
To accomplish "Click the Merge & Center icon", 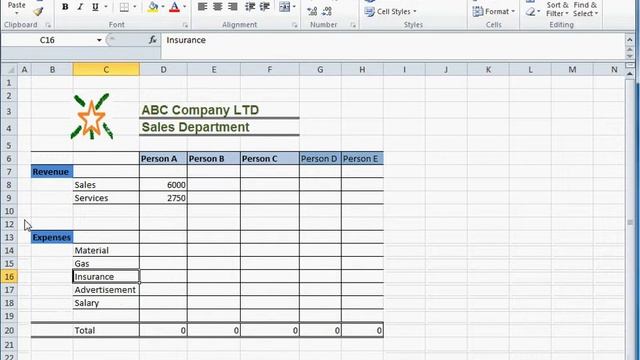I will pyautogui.click(x=284, y=7).
